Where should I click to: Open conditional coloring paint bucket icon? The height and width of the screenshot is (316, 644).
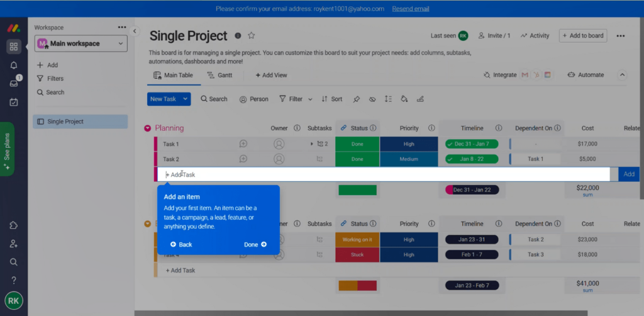point(404,99)
